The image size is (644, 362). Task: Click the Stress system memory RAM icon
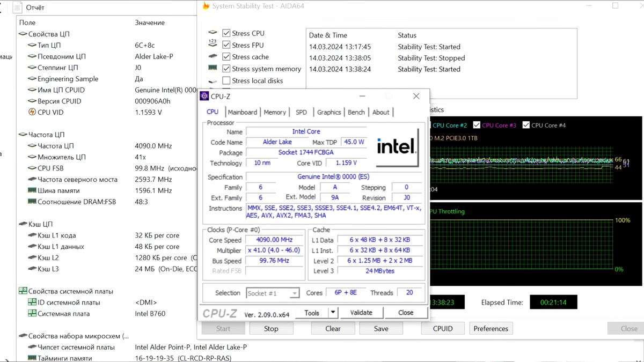213,68
